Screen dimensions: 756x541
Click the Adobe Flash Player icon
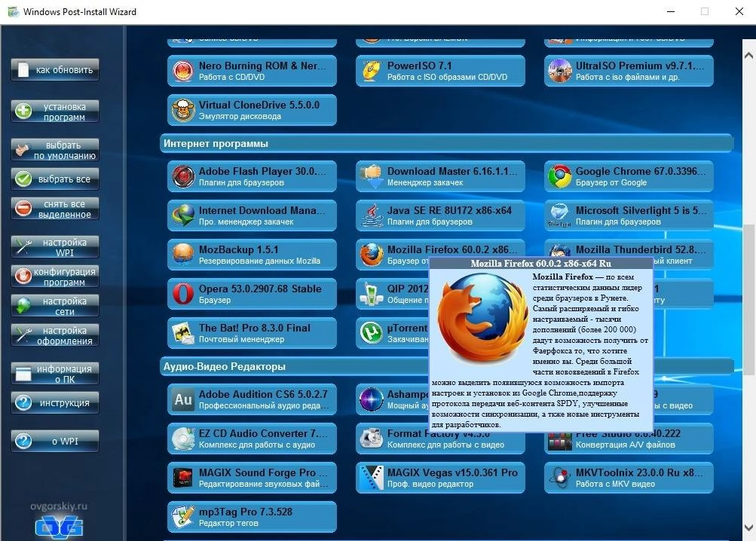182,176
